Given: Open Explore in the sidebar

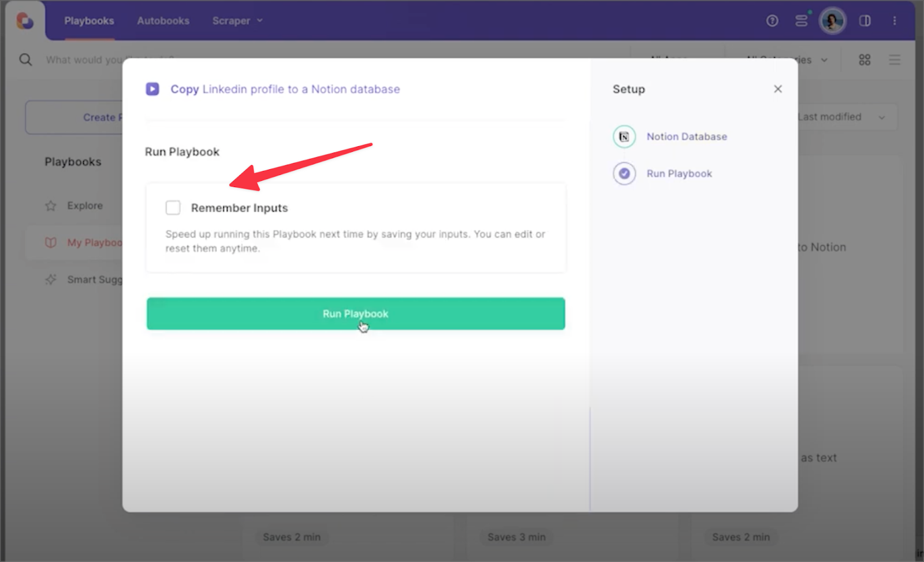Looking at the screenshot, I should click(85, 206).
